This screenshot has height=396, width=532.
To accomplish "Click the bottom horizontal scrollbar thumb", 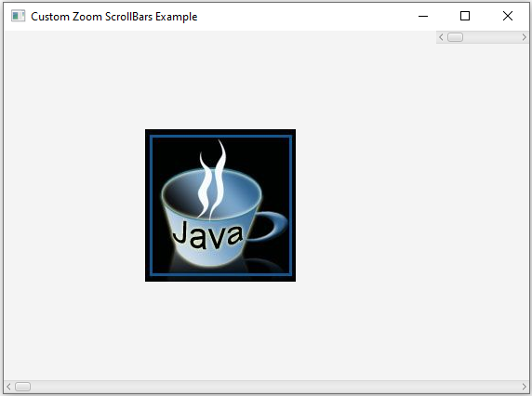I will click(x=22, y=387).
